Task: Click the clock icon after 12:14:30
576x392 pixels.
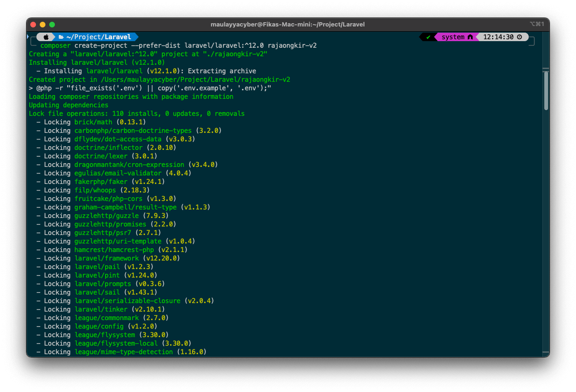Action: pyautogui.click(x=520, y=37)
